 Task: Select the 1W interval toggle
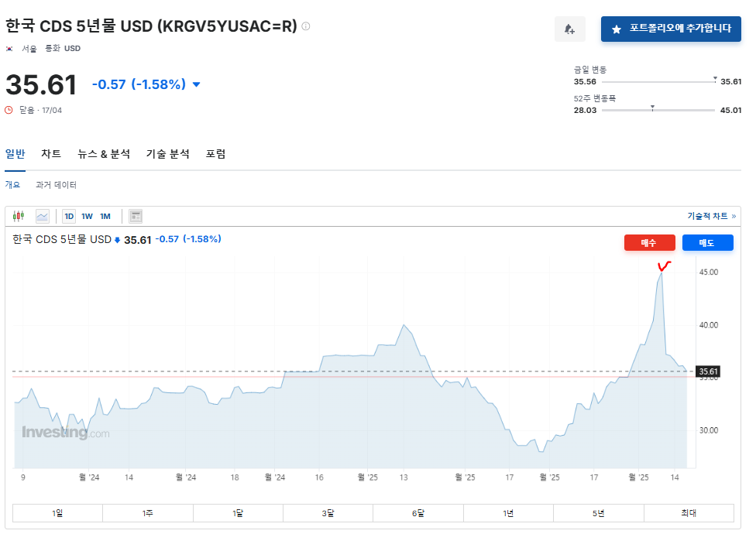pos(87,217)
